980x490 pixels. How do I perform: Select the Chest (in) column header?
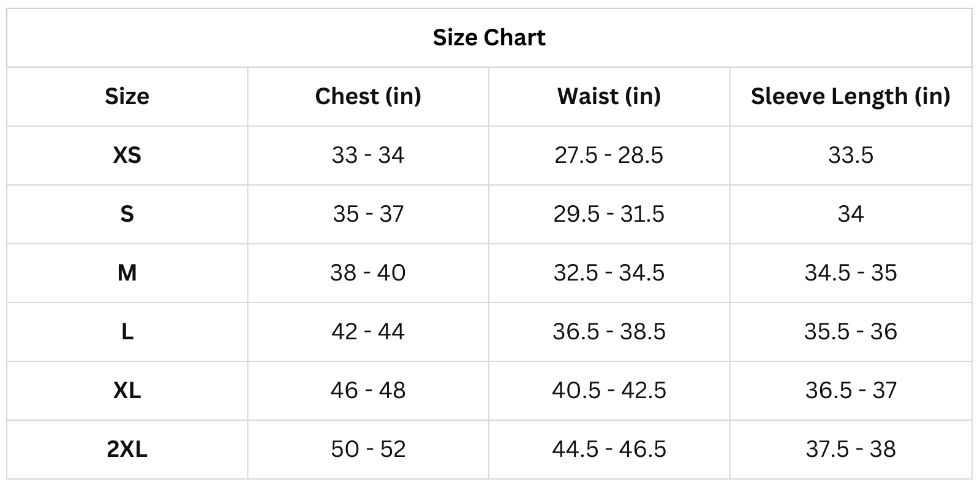(368, 97)
